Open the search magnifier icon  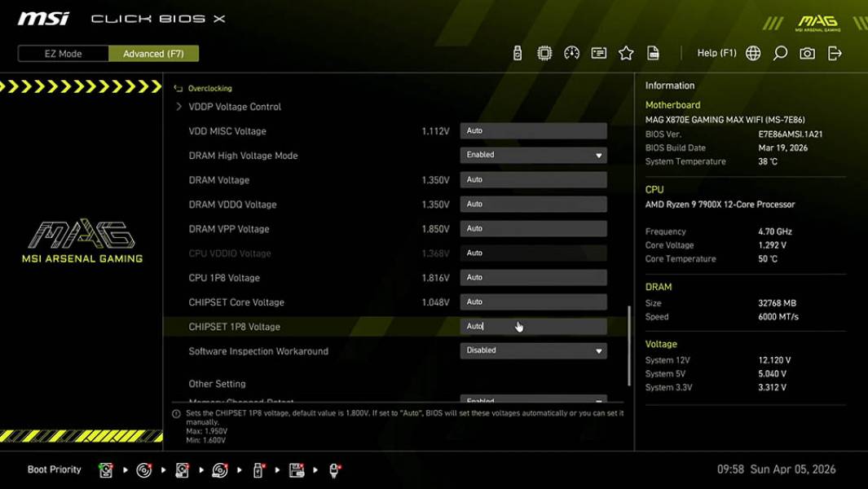coord(780,52)
